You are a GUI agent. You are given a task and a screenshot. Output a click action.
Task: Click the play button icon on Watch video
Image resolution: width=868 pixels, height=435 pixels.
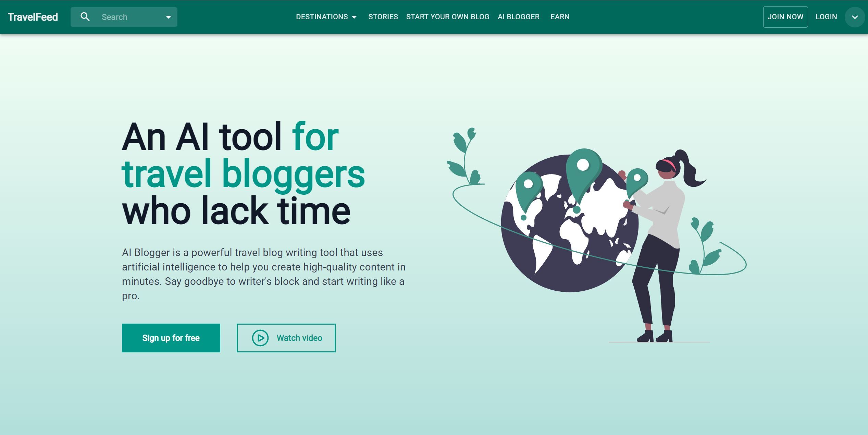(258, 337)
